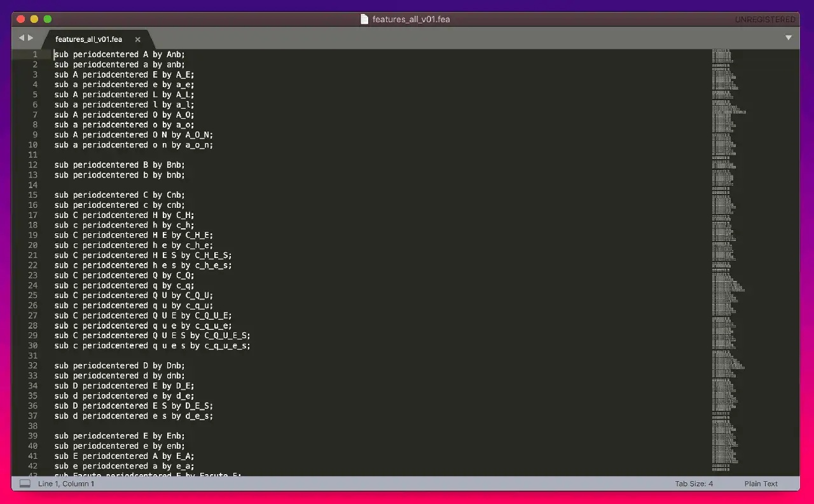
Task: Click the next tab (right arrow) icon
Action: coord(31,38)
